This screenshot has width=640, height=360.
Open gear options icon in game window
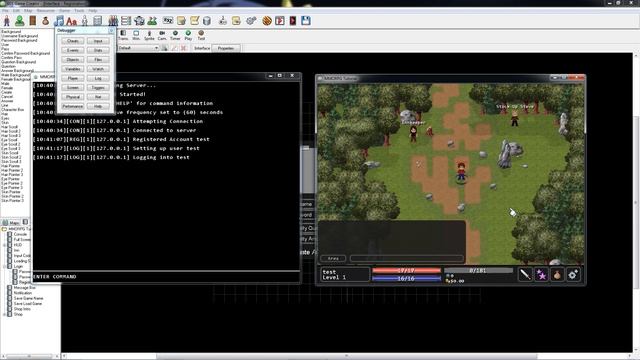pos(573,274)
